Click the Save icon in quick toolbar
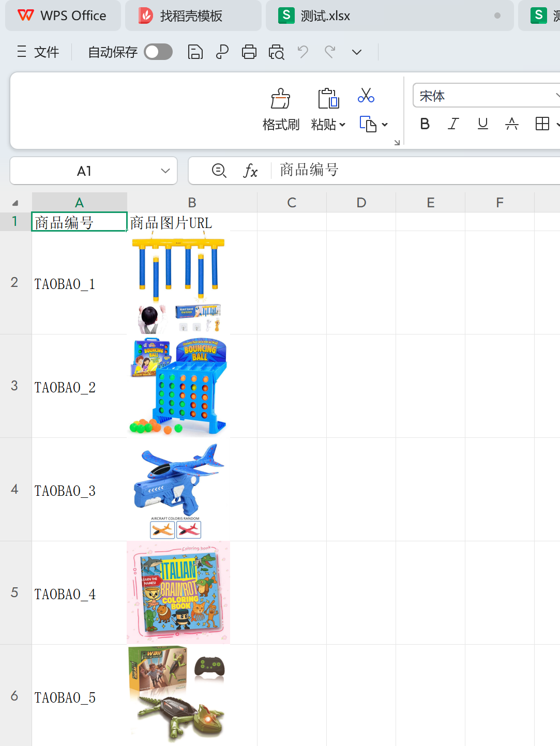This screenshot has width=560, height=746. [x=195, y=52]
